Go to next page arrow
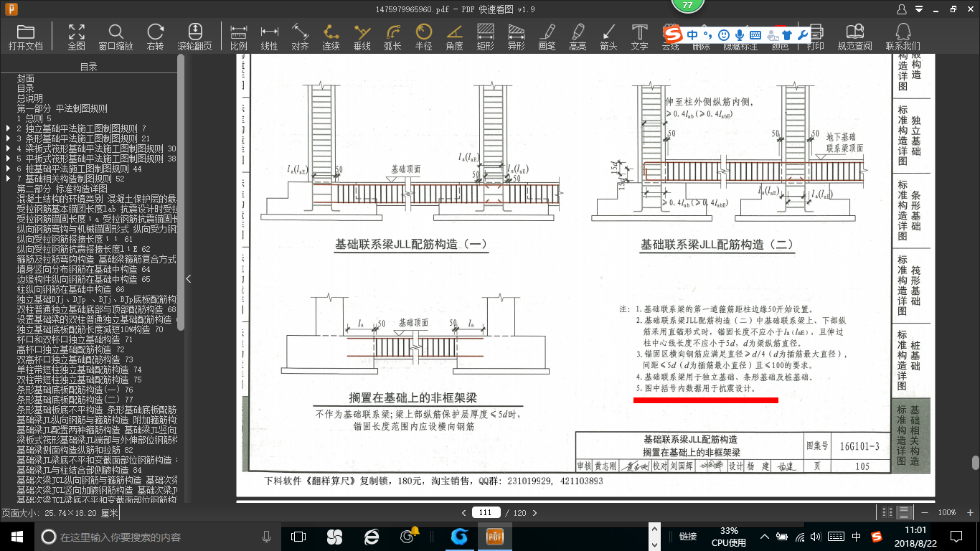This screenshot has height=551, width=980. (534, 512)
